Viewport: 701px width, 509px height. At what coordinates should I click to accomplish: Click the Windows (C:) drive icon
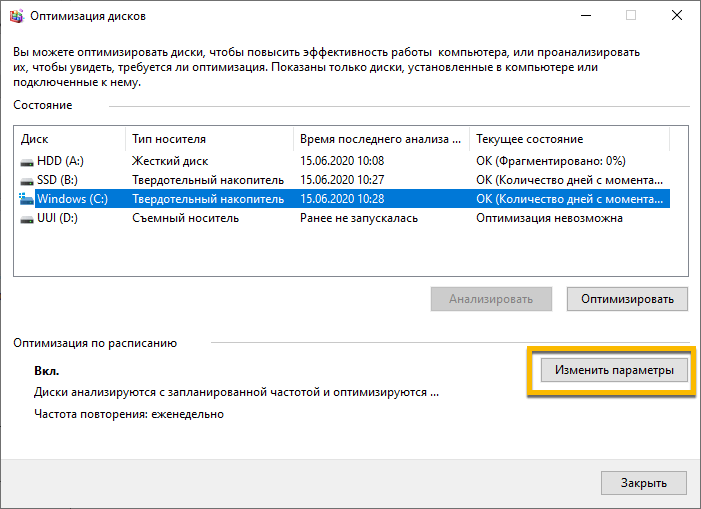point(26,199)
